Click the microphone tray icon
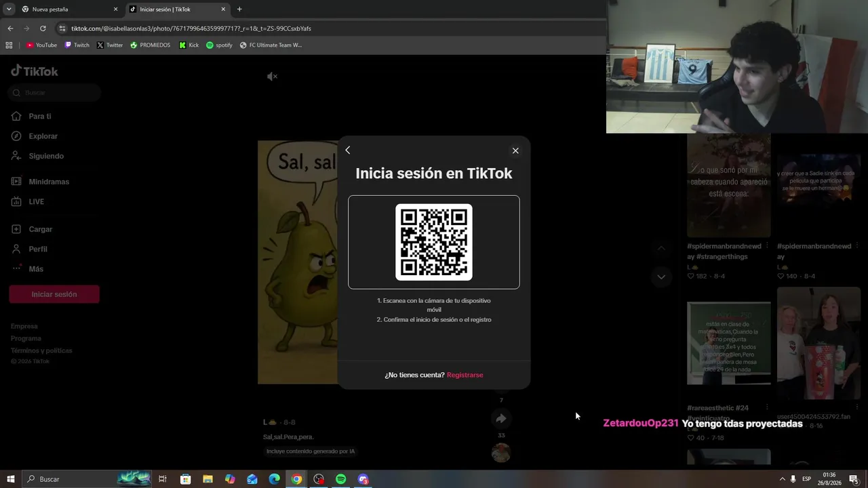This screenshot has width=868, height=488. point(793,479)
